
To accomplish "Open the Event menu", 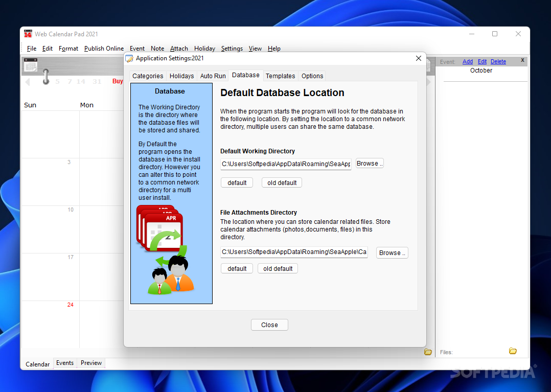I will [137, 49].
